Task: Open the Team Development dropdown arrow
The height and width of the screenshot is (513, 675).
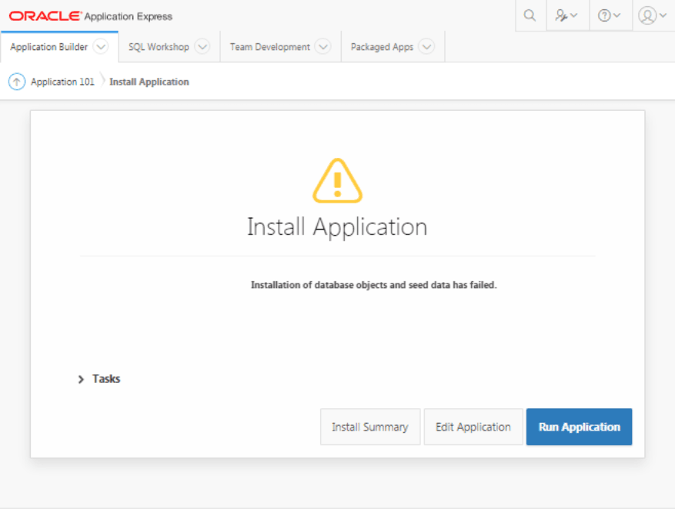Action: click(x=323, y=46)
